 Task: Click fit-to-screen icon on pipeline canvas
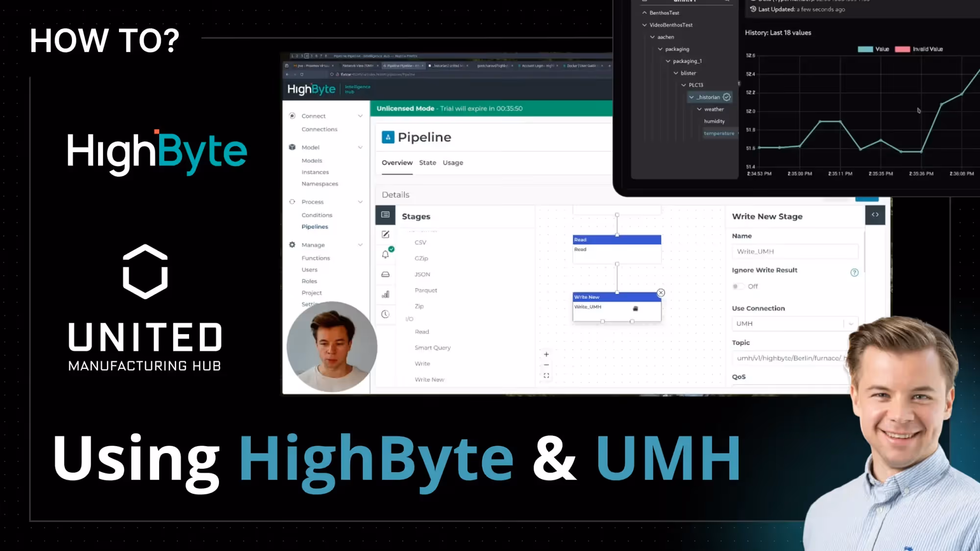546,376
